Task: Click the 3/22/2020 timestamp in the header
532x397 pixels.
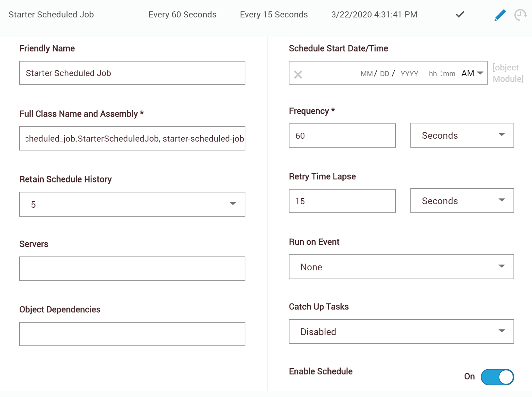Action: tap(374, 15)
